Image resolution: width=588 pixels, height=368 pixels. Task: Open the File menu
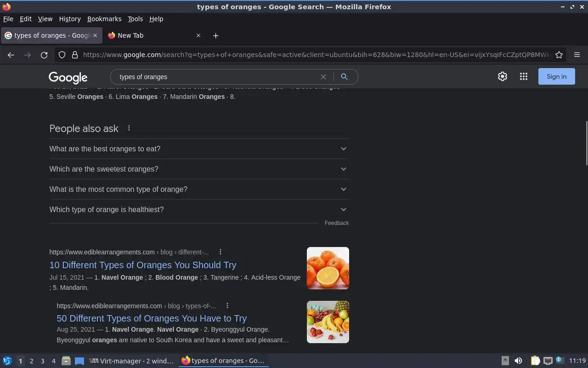[x=8, y=19]
